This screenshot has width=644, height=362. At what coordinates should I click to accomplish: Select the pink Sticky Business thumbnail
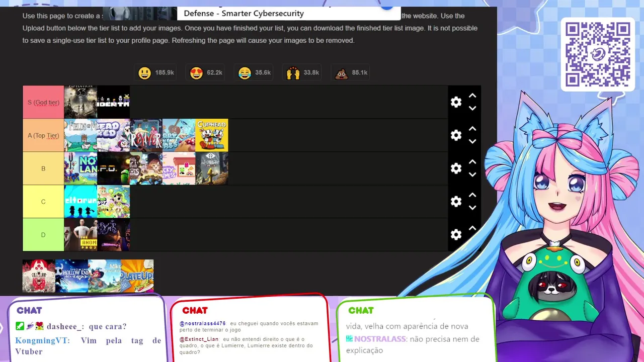(x=179, y=168)
